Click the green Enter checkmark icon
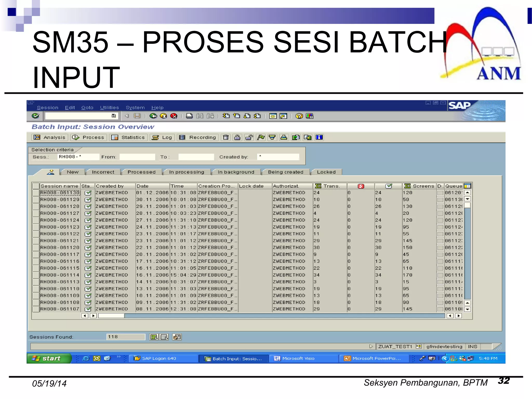Viewport: 532px width, 399px height. [x=36, y=116]
